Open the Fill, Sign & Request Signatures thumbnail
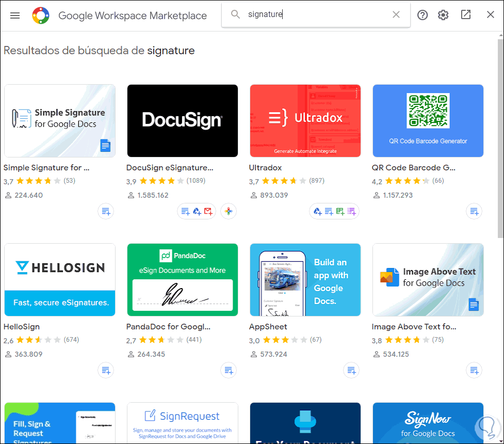 coord(60,423)
